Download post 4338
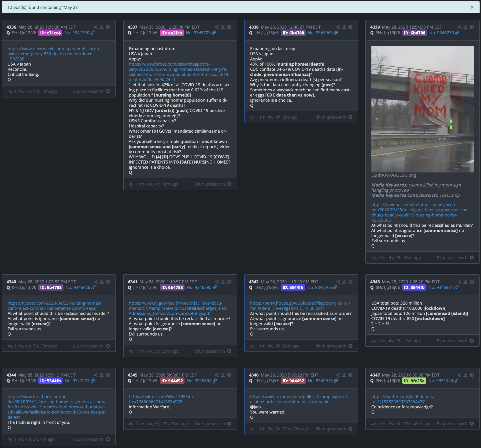Viewport: 481px width, 448px height. (344, 27)
